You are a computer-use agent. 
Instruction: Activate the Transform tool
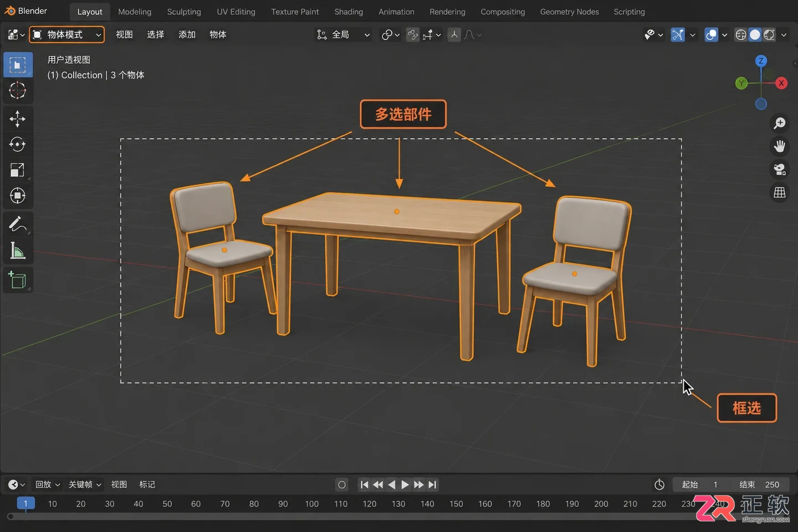click(18, 196)
